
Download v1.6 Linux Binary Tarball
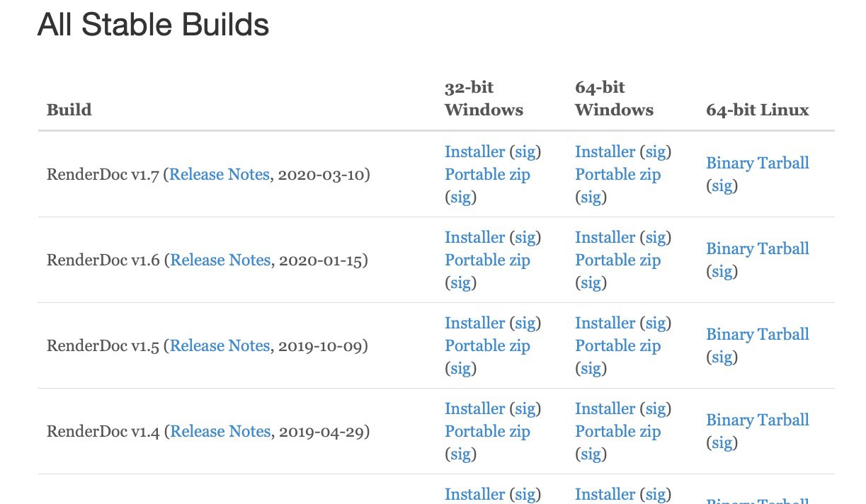click(758, 248)
